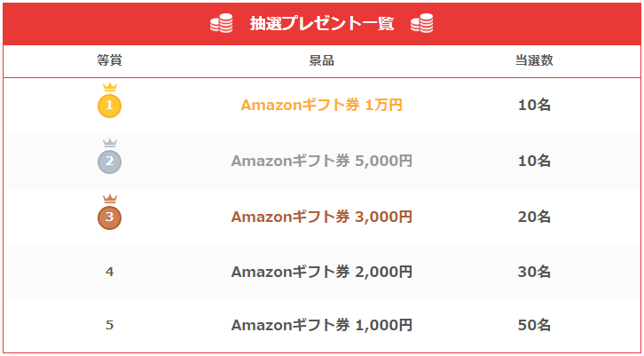The width and height of the screenshot is (644, 356).
Task: Click the gold first-place medal icon
Action: point(109,105)
